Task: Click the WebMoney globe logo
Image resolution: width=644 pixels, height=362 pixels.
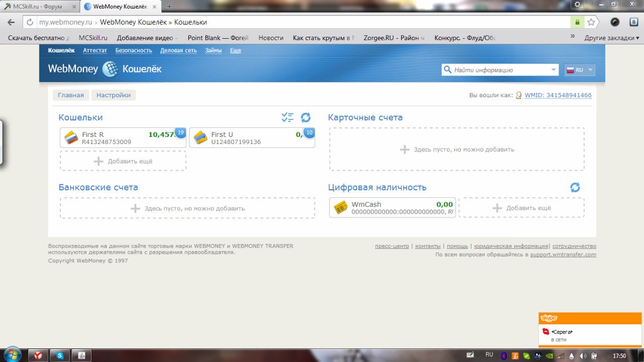Action: [x=110, y=69]
